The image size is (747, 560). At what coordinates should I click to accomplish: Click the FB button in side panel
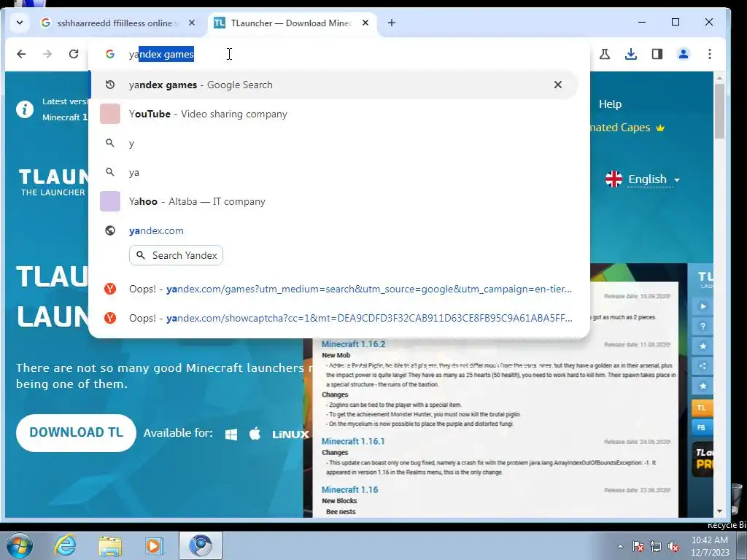point(702,427)
